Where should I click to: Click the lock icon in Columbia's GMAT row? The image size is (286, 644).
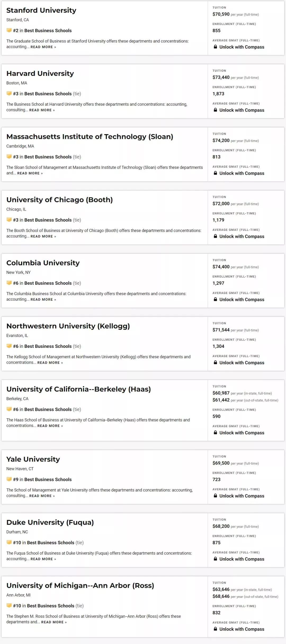pyautogui.click(x=216, y=299)
